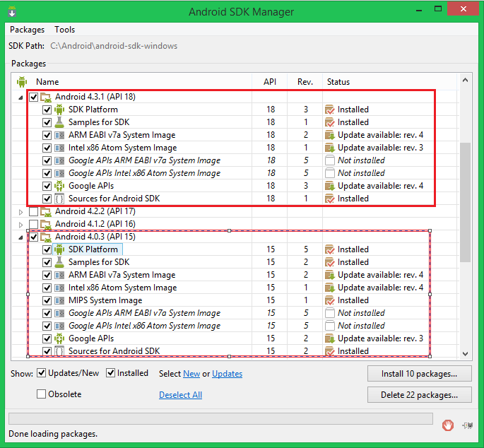The height and width of the screenshot is (448, 484).
Task: Sort by the API column header
Action: point(270,82)
